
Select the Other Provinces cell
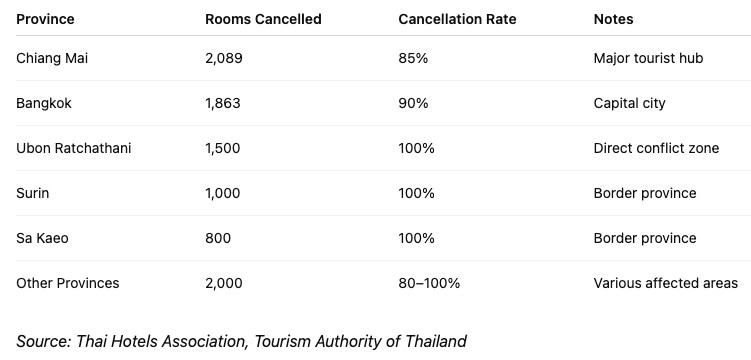pos(68,283)
